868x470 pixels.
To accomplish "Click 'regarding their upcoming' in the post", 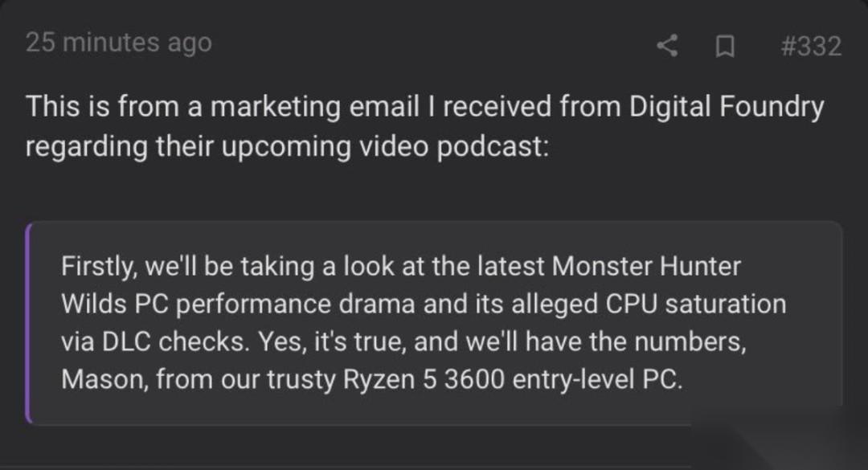I will point(188,147).
